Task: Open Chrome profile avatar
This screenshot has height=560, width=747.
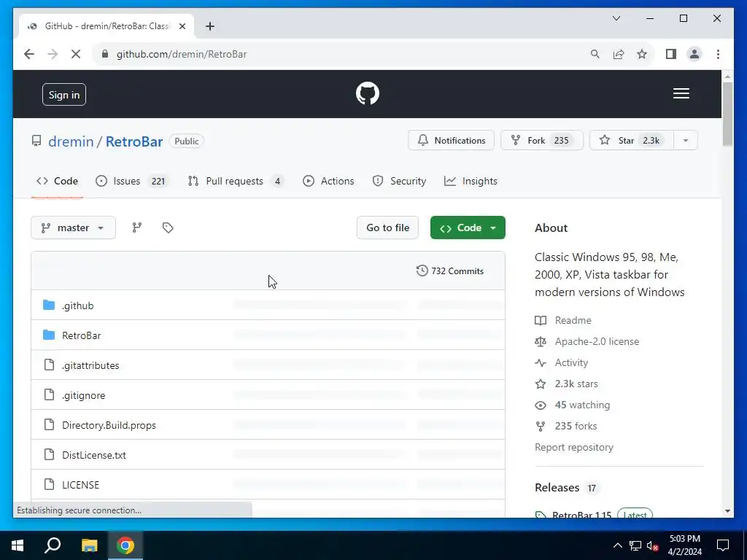Action: click(x=694, y=54)
